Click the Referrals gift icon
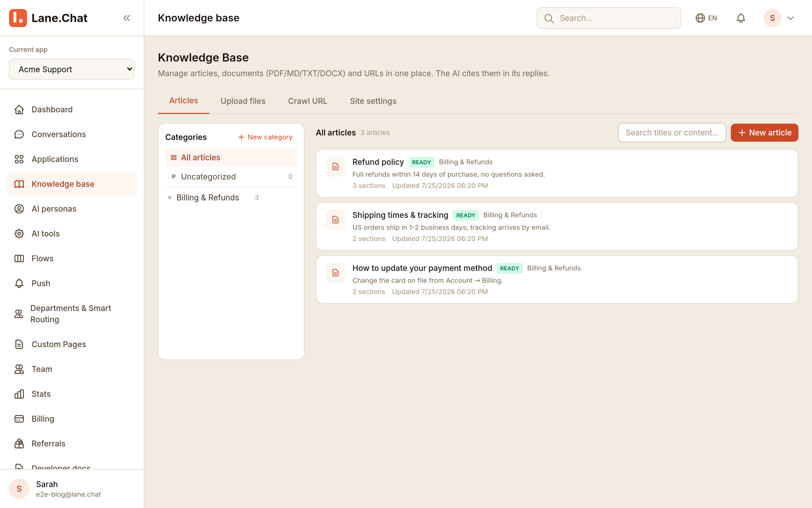This screenshot has height=508, width=812. 19,444
